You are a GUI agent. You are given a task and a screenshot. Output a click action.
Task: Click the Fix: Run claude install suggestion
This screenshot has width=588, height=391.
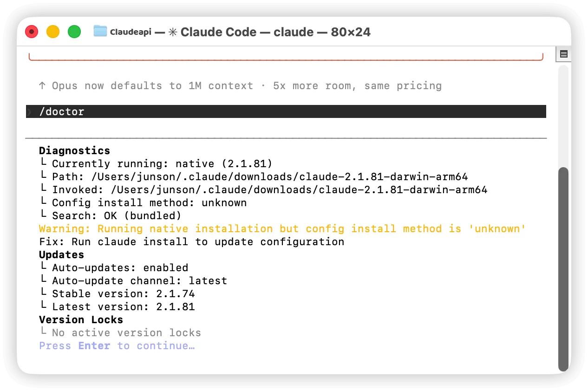[191, 241]
